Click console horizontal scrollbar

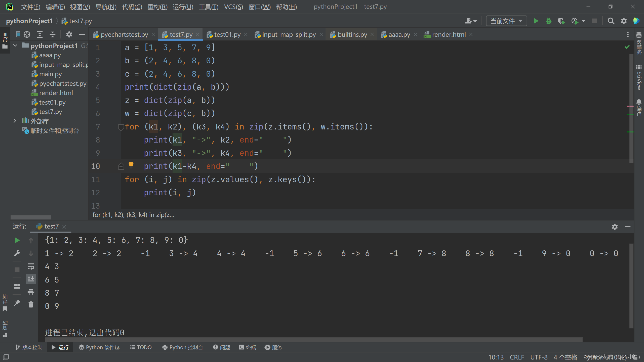click(314, 340)
